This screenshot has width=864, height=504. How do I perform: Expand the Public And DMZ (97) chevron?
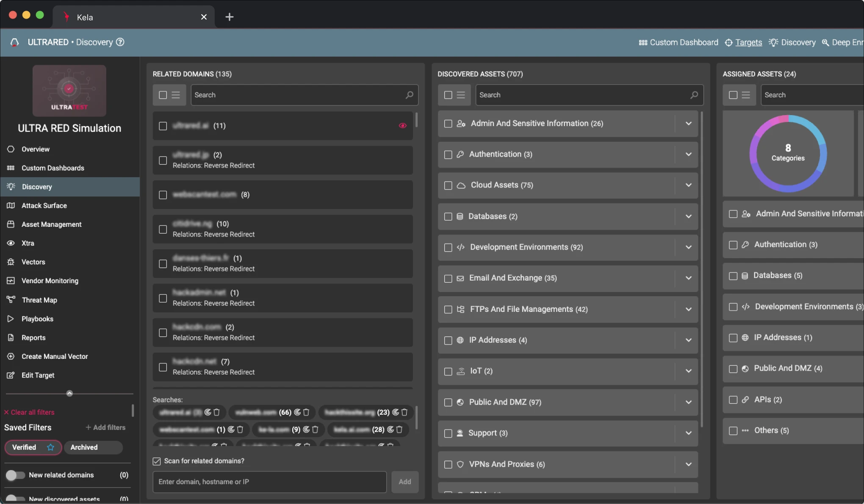pos(689,402)
